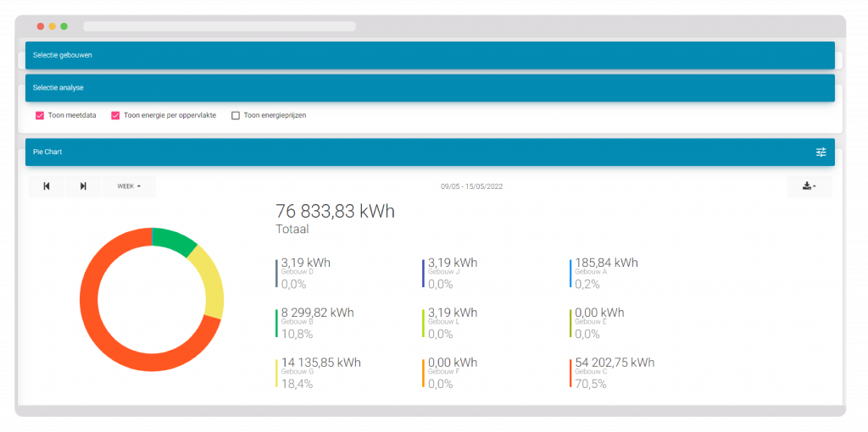Go to the next week period
This screenshot has height=432, width=868.
[x=83, y=186]
